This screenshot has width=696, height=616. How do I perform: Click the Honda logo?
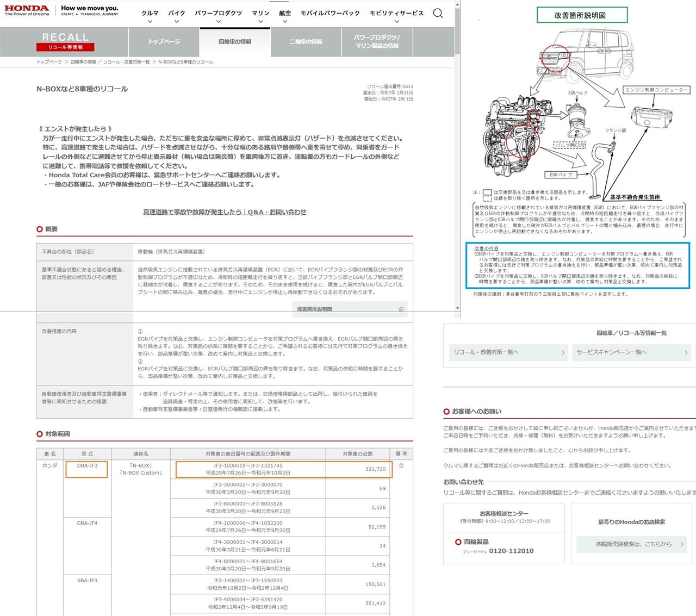(x=27, y=10)
